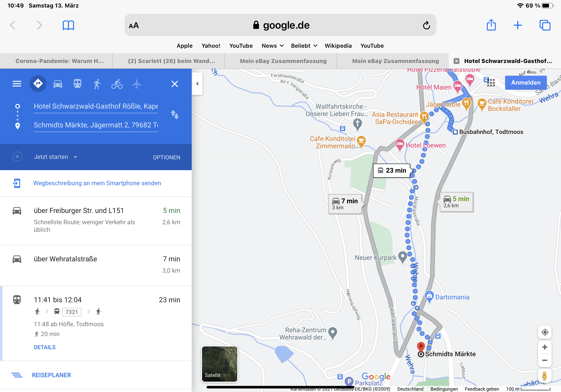Screen dimensions: 561x392
Task: Go forward in Safari
Action: 39,25
